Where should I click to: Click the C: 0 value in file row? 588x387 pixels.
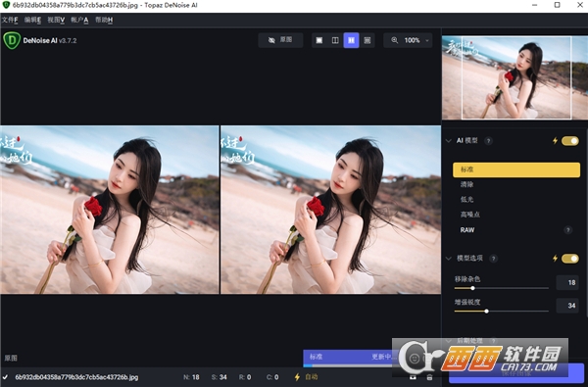point(272,377)
